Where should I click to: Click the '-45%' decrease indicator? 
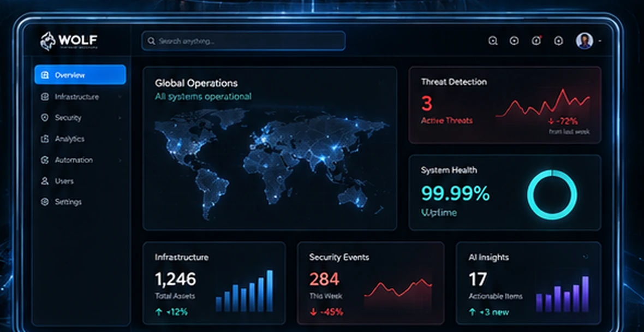326,312
